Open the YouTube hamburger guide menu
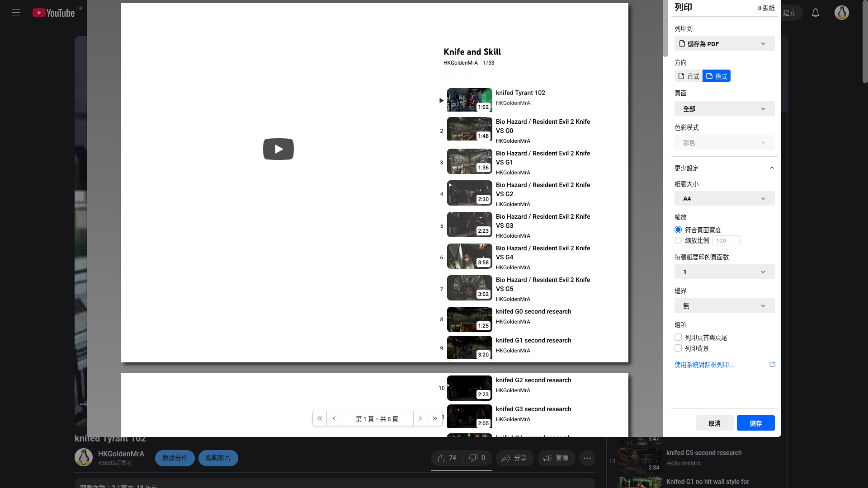This screenshot has height=488, width=868. (x=16, y=13)
